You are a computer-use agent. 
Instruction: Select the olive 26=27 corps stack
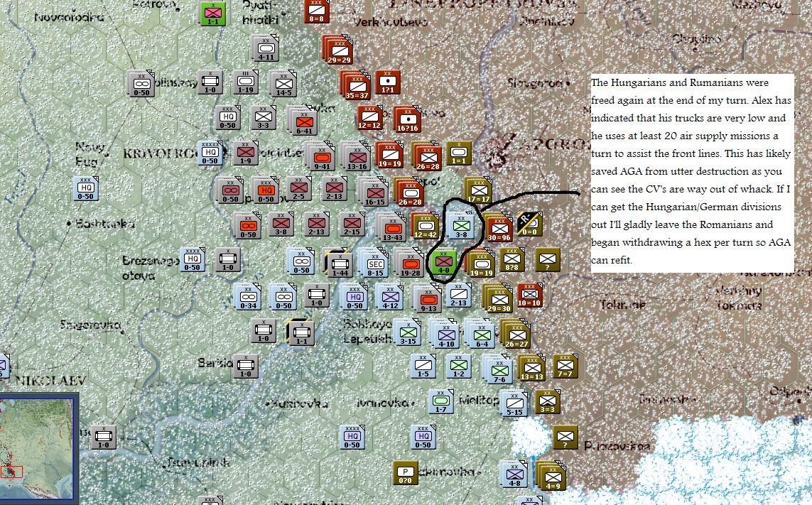pos(515,334)
